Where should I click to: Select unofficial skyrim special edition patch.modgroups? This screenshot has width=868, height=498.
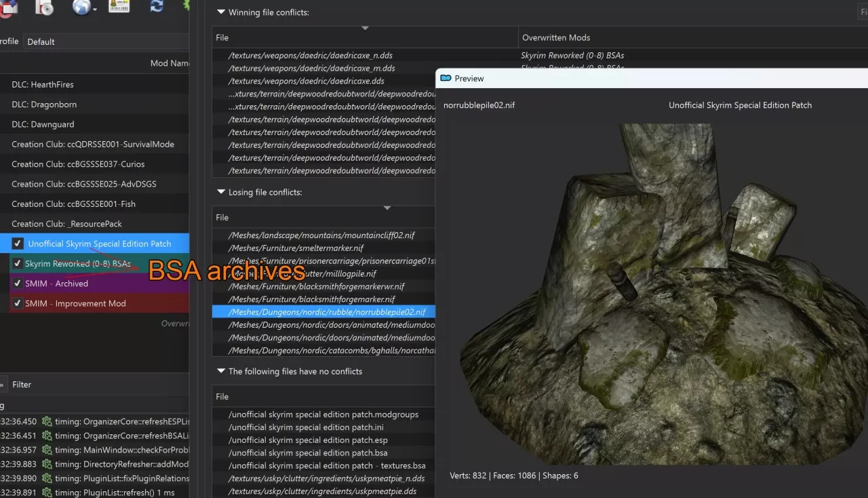(x=324, y=415)
